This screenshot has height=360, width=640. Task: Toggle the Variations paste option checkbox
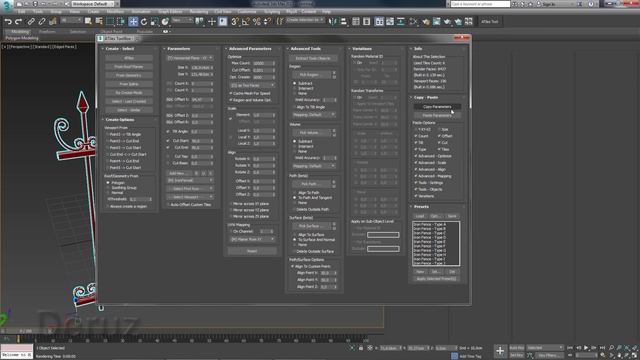[416, 196]
